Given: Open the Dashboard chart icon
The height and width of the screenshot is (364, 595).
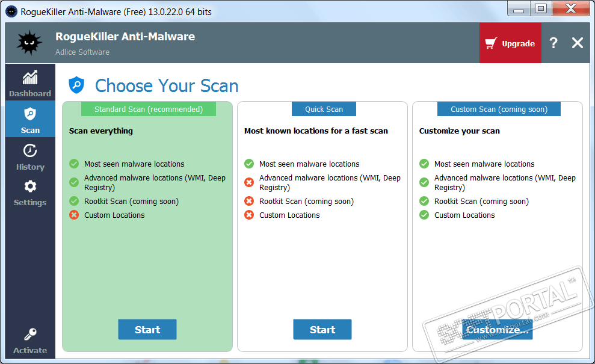Looking at the screenshot, I should click(30, 78).
